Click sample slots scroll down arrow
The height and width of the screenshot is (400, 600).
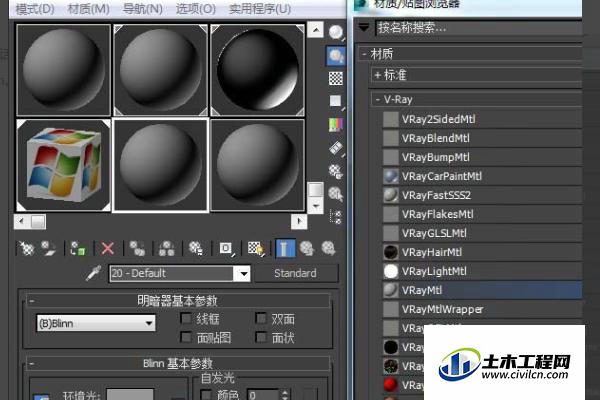click(x=316, y=207)
